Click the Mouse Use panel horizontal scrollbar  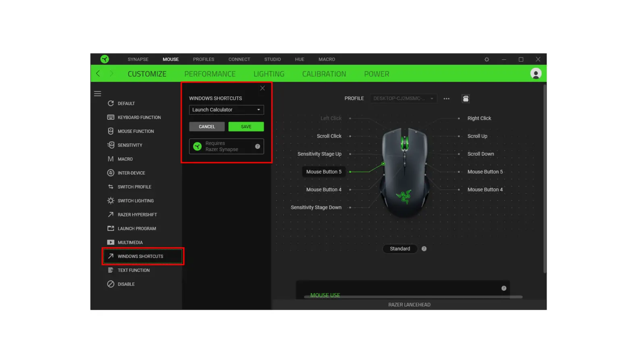click(413, 297)
